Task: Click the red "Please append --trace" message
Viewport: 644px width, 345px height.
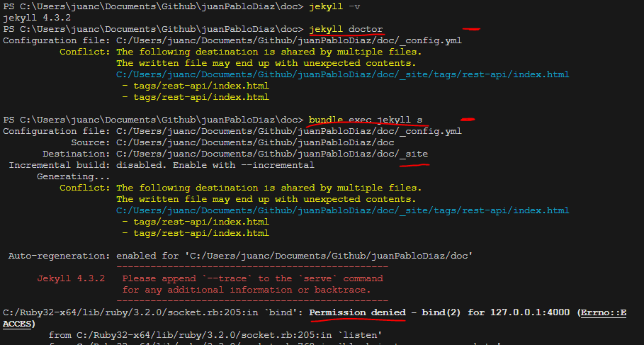Action: (252, 278)
